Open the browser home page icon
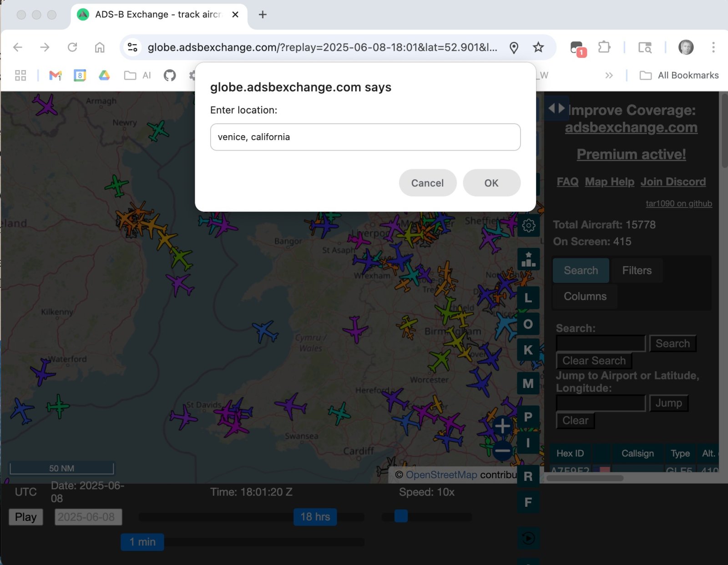The height and width of the screenshot is (565, 728). tap(100, 47)
